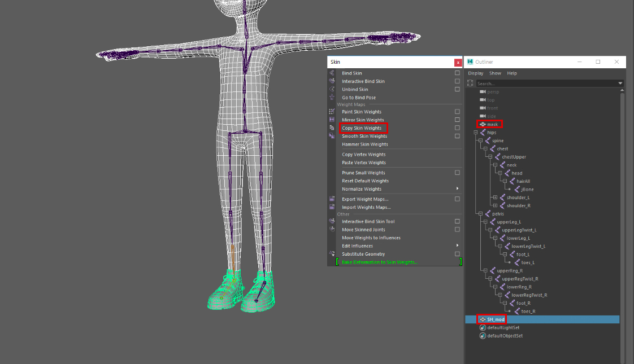Image resolution: width=634 pixels, height=364 pixels.
Task: Click the Bind Skin icon in Skin menu
Action: point(331,73)
